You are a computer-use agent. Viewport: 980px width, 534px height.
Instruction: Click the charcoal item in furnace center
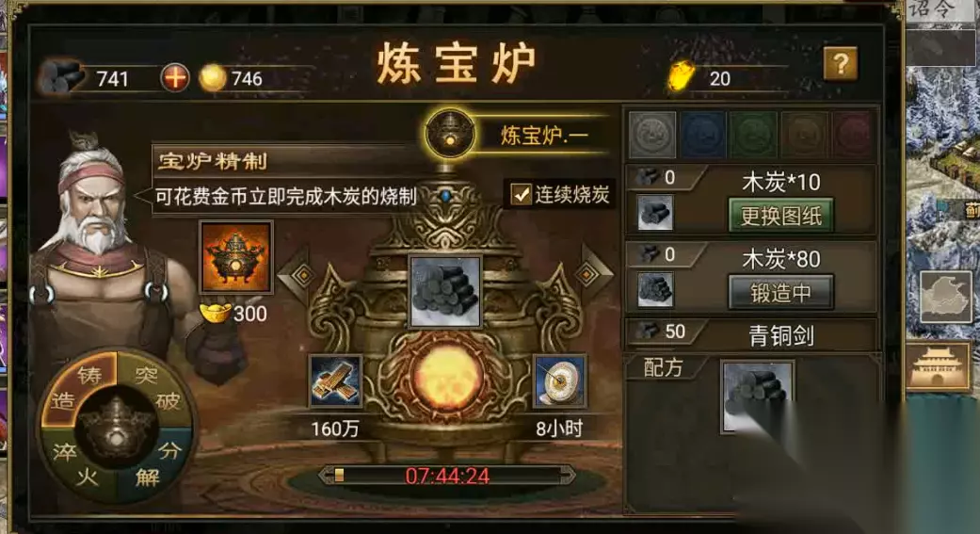pyautogui.click(x=445, y=291)
